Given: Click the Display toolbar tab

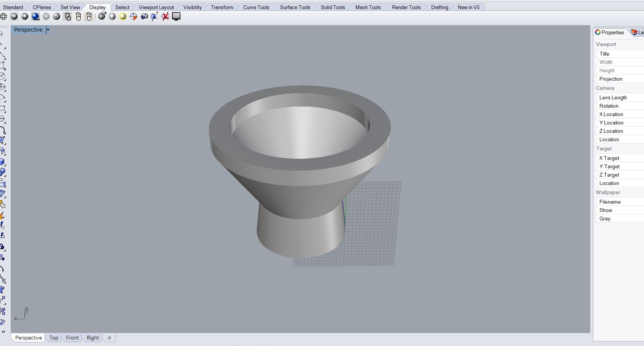Looking at the screenshot, I should point(97,7).
